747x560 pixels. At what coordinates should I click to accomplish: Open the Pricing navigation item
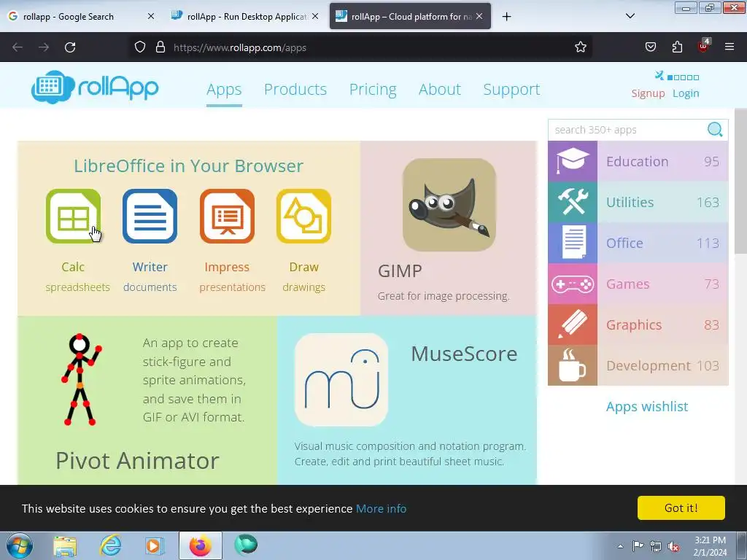373,90
